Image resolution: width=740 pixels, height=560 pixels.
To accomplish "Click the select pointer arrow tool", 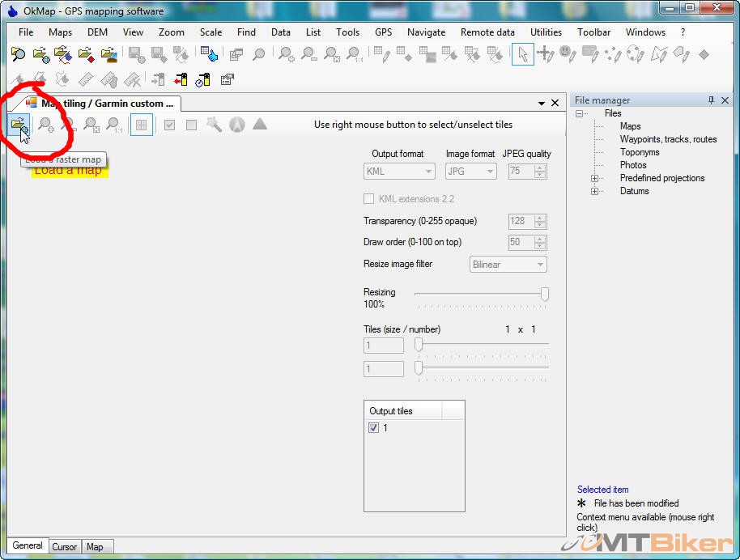I will tap(523, 54).
